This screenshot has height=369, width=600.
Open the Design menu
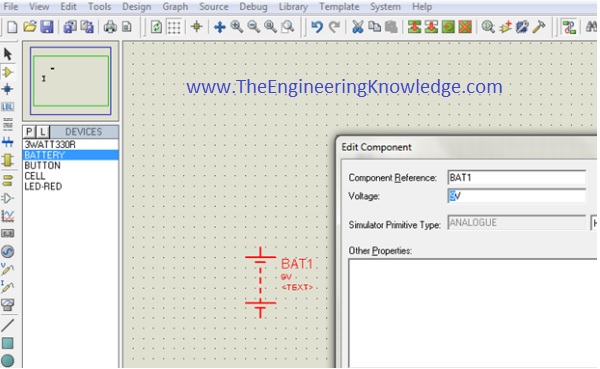pos(136,7)
